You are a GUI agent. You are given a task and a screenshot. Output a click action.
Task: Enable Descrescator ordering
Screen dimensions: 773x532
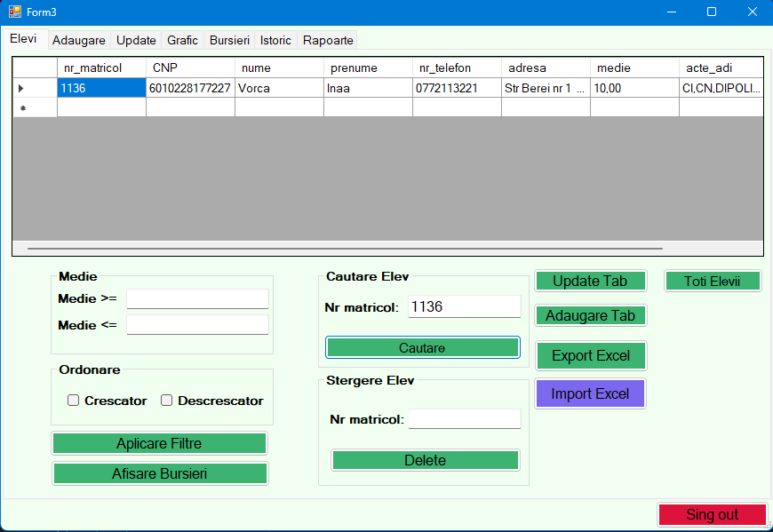[167, 400]
